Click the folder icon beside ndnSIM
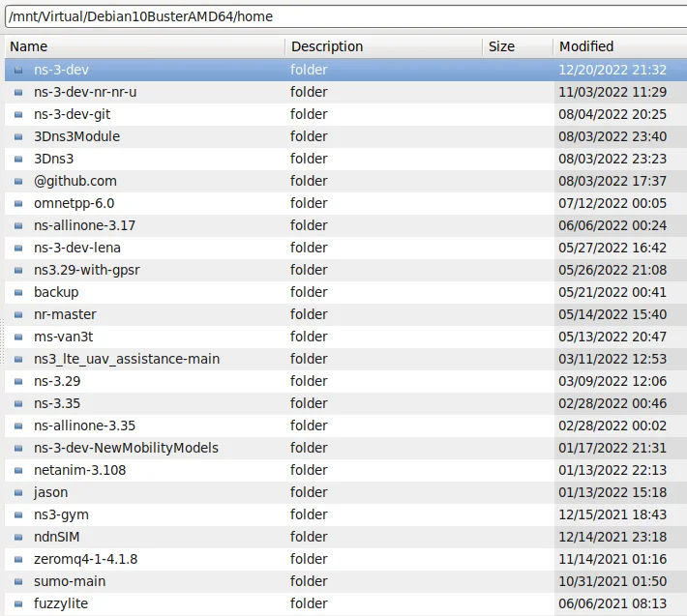687x616 pixels. tap(18, 537)
